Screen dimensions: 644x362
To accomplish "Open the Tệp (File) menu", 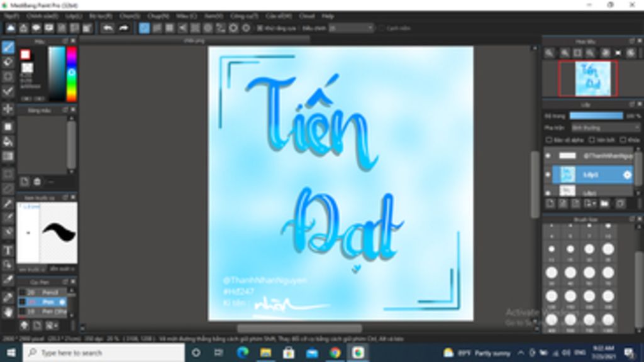I will coord(11,16).
